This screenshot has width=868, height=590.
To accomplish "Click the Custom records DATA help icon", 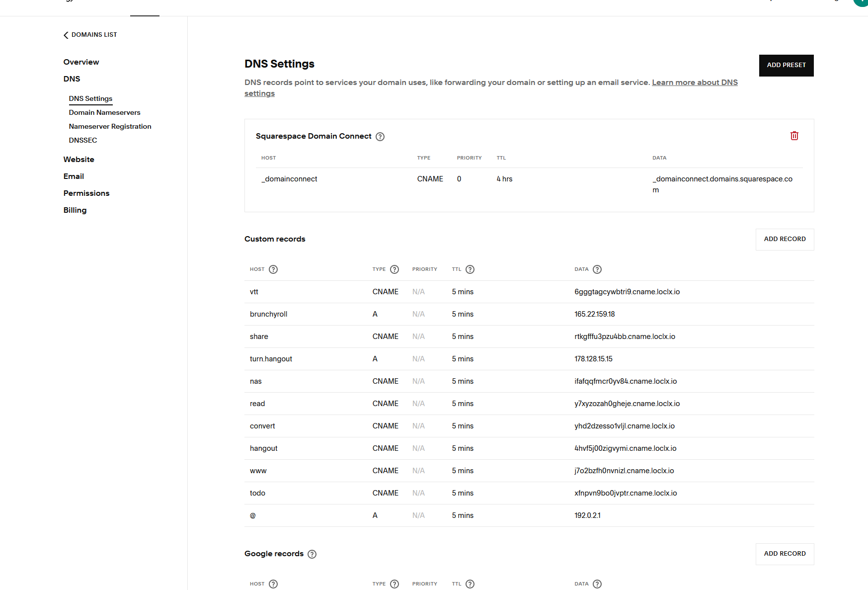I will pyautogui.click(x=597, y=269).
